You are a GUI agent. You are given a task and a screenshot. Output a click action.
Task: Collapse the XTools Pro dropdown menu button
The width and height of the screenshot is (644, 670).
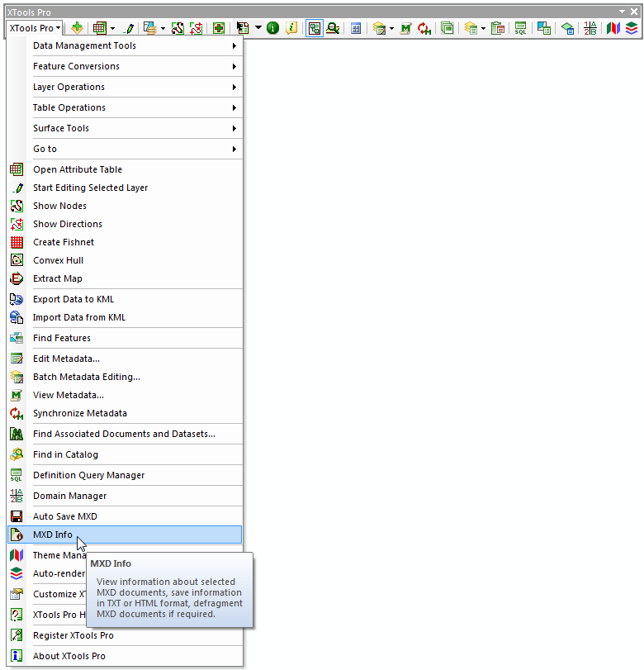35,28
